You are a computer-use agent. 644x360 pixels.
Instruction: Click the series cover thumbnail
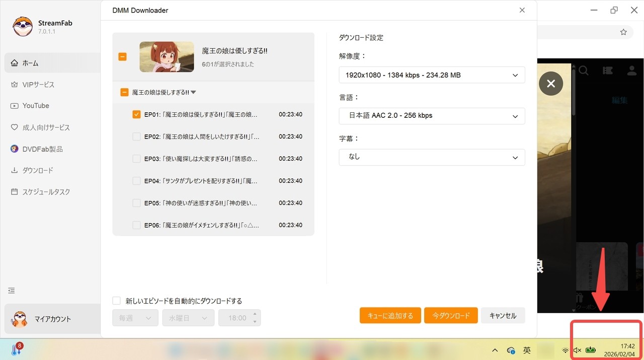(167, 57)
